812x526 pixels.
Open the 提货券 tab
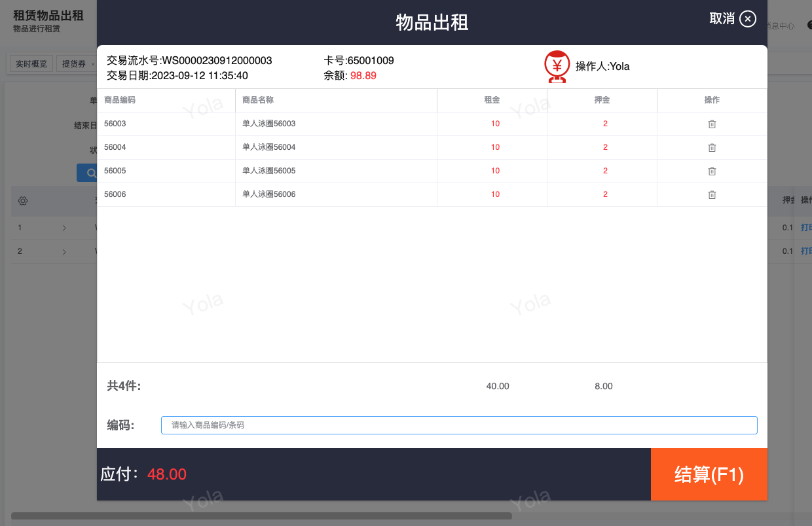(x=73, y=63)
